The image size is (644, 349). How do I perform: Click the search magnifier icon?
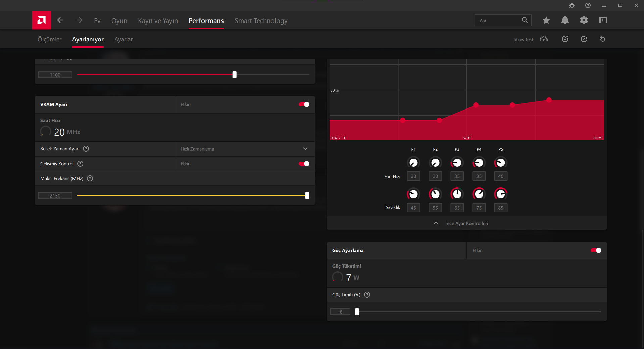click(x=525, y=20)
